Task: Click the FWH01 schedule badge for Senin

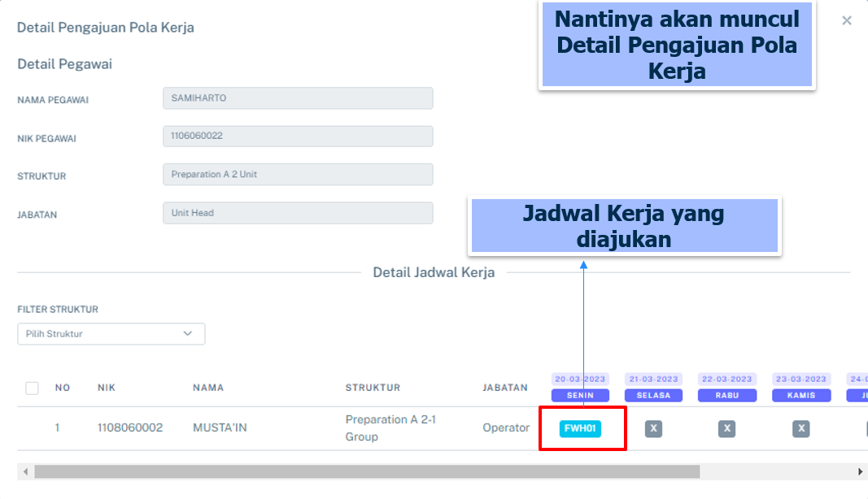Action: [x=580, y=428]
